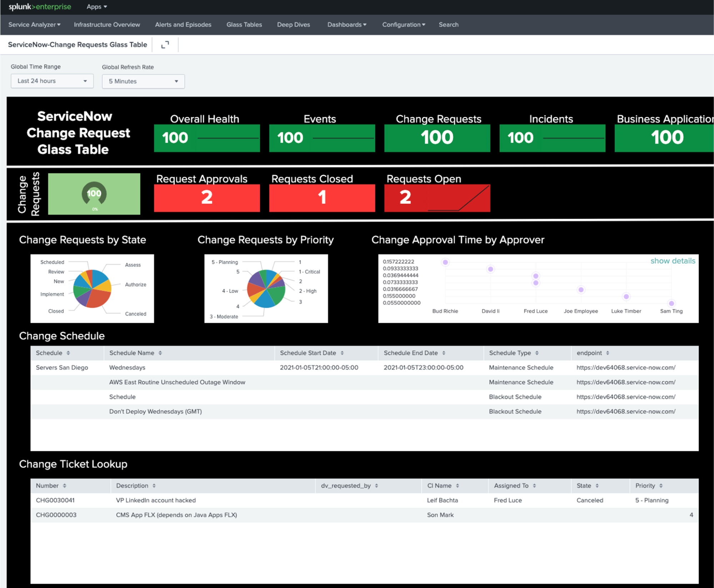Sort by dv_requested_by column arrows
Viewport: 714px width, 588px height.
click(376, 486)
